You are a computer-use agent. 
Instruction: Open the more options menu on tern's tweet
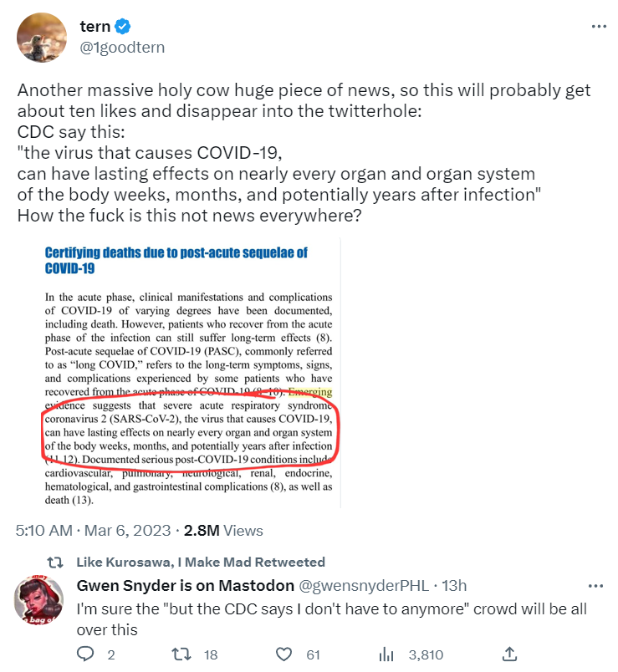[599, 27]
